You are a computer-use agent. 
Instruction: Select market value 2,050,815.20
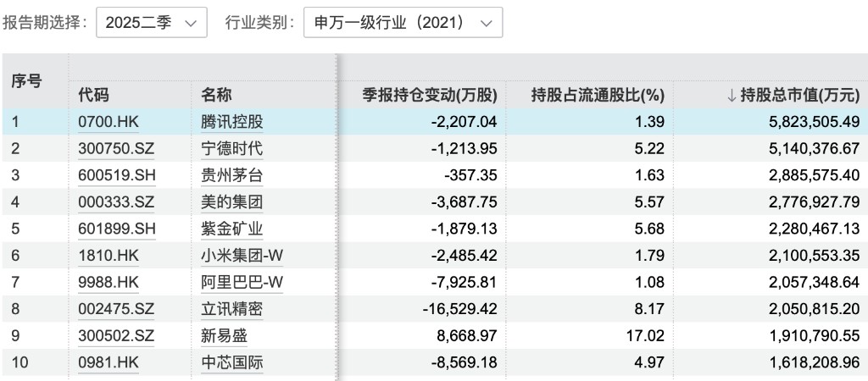(815, 309)
